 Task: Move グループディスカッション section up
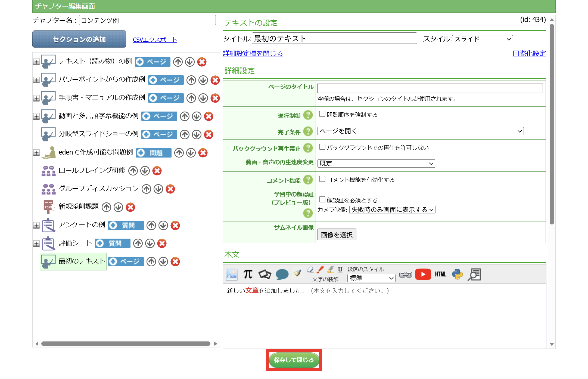[146, 189]
